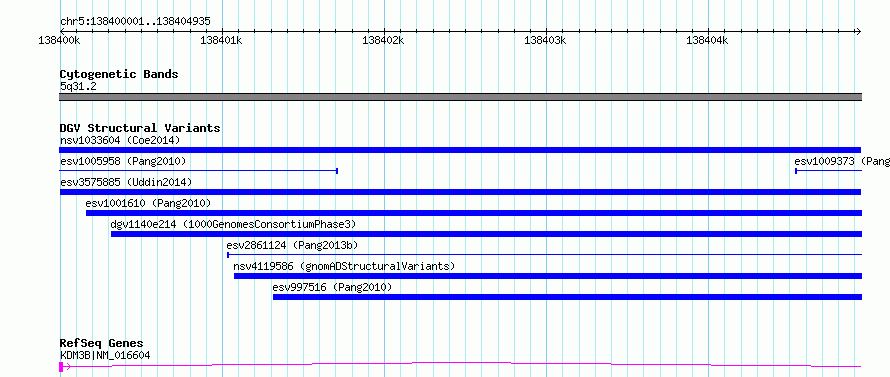Select the esv997516 (Pang2010) variant bar

[x=567, y=297]
